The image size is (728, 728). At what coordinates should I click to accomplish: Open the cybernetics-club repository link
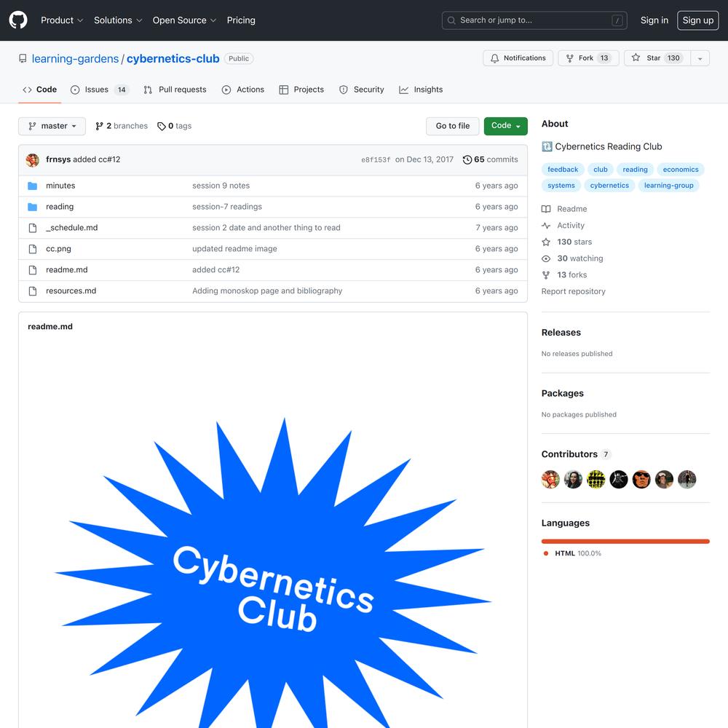click(173, 59)
